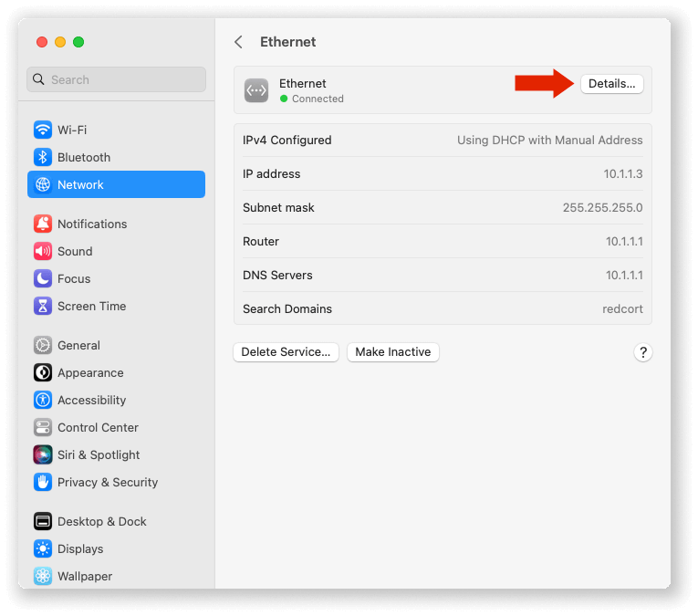Click the Ethernet page title

pos(288,42)
